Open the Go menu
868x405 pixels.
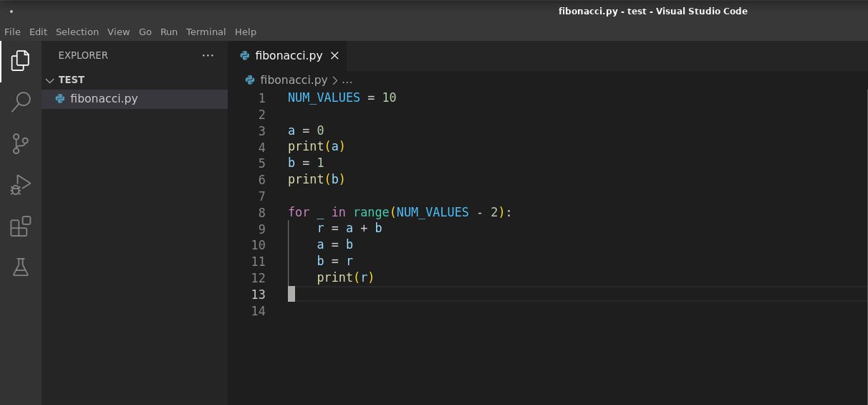[x=145, y=32]
